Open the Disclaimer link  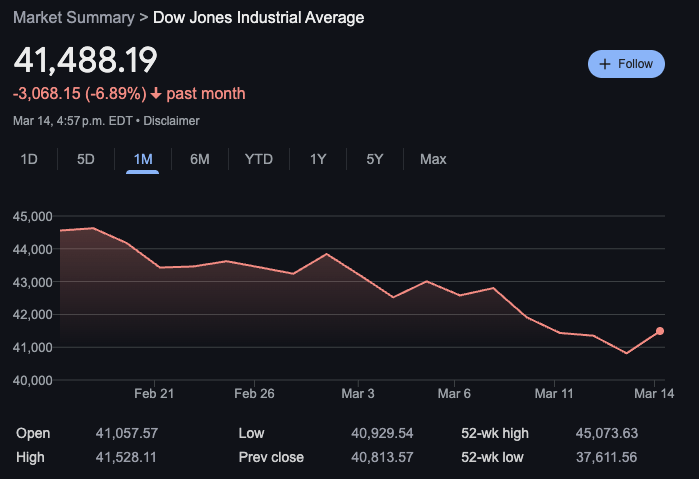click(x=171, y=121)
